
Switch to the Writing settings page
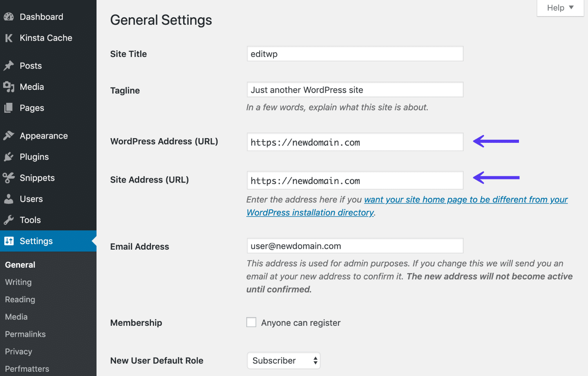tap(18, 282)
